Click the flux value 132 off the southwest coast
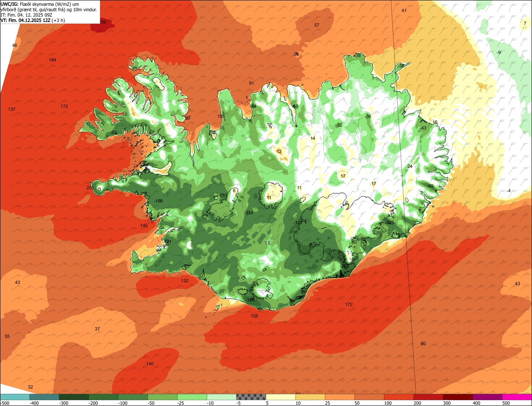Image resolution: width=532 pixels, height=406 pixels. (185, 281)
